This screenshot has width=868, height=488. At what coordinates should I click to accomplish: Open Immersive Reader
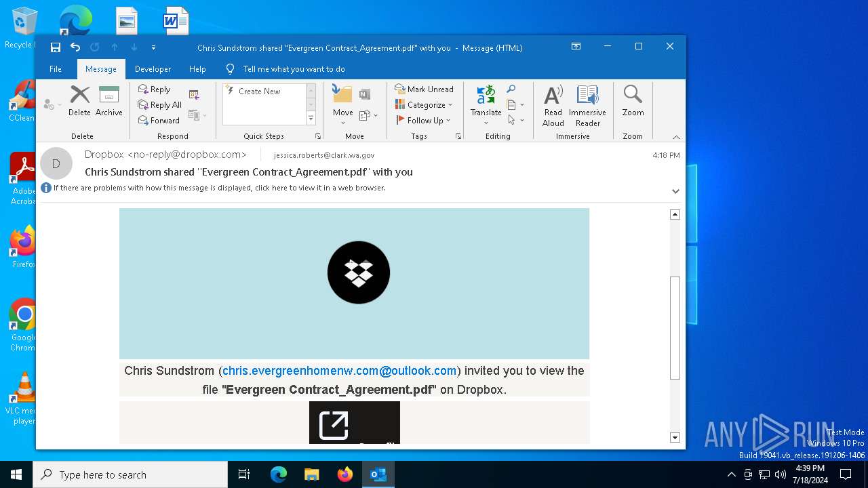[x=587, y=106]
